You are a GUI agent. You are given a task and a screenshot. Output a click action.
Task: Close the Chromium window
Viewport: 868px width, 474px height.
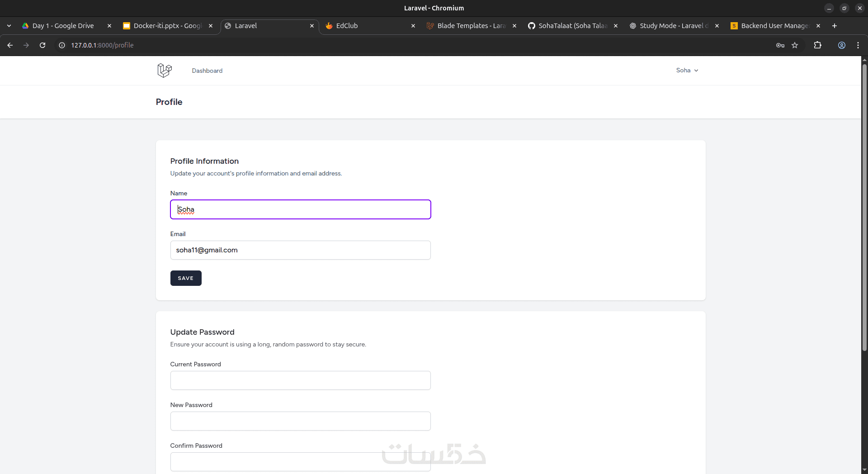pyautogui.click(x=859, y=8)
